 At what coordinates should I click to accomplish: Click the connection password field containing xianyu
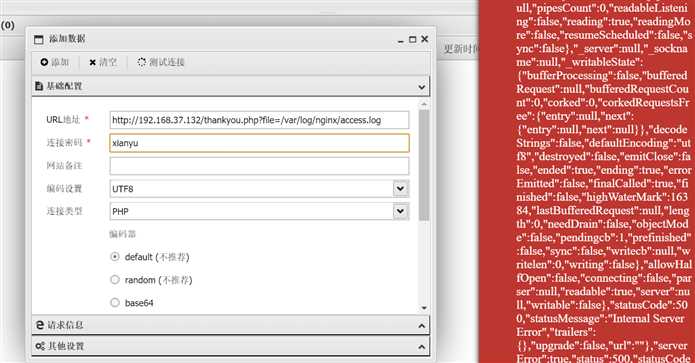pos(259,143)
